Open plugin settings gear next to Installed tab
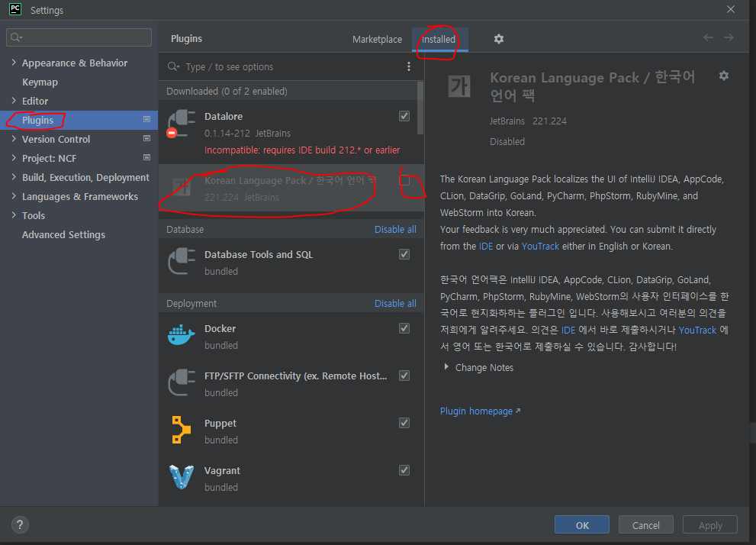Image resolution: width=756 pixels, height=545 pixels. pos(499,39)
